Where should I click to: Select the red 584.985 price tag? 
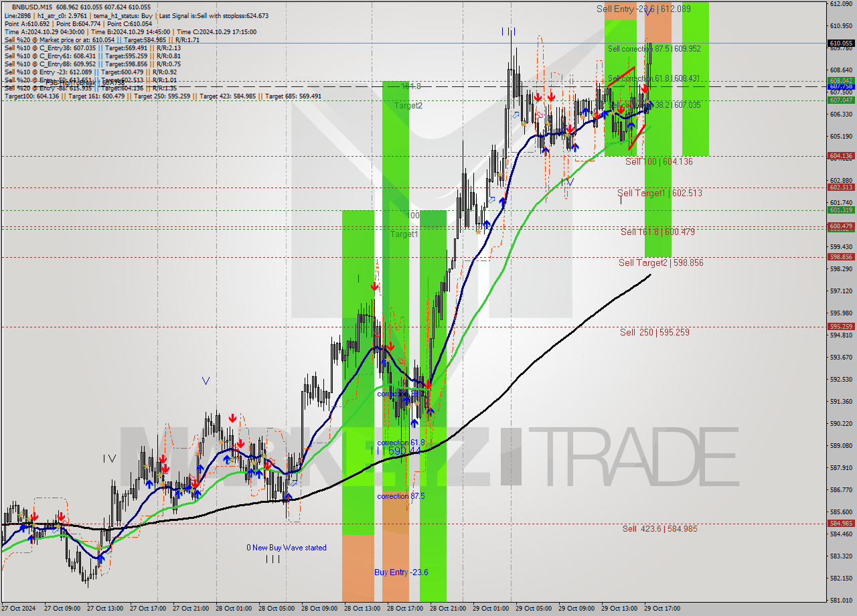(x=841, y=524)
